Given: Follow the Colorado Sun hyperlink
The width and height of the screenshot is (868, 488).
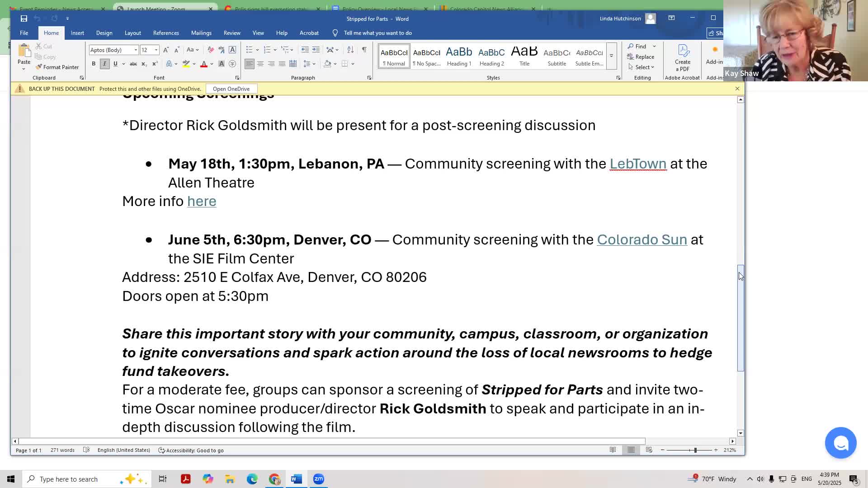Looking at the screenshot, I should pyautogui.click(x=642, y=239).
